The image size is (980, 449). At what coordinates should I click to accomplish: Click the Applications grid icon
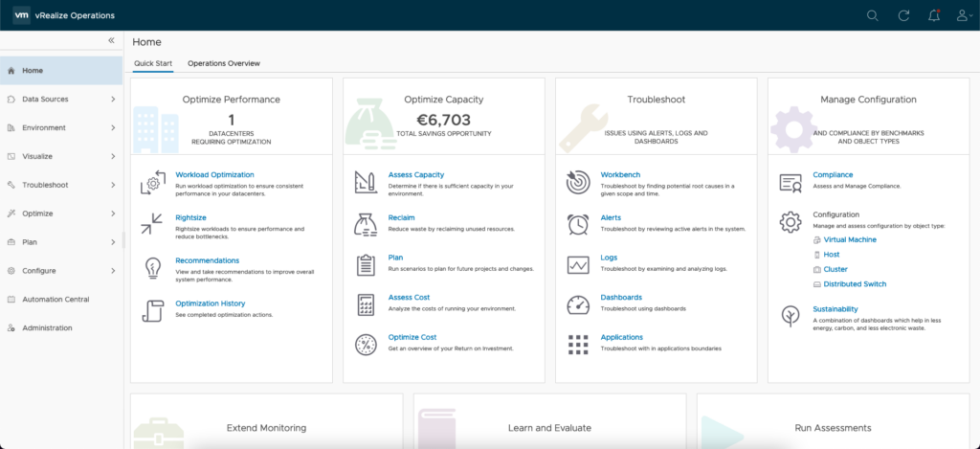tap(577, 345)
